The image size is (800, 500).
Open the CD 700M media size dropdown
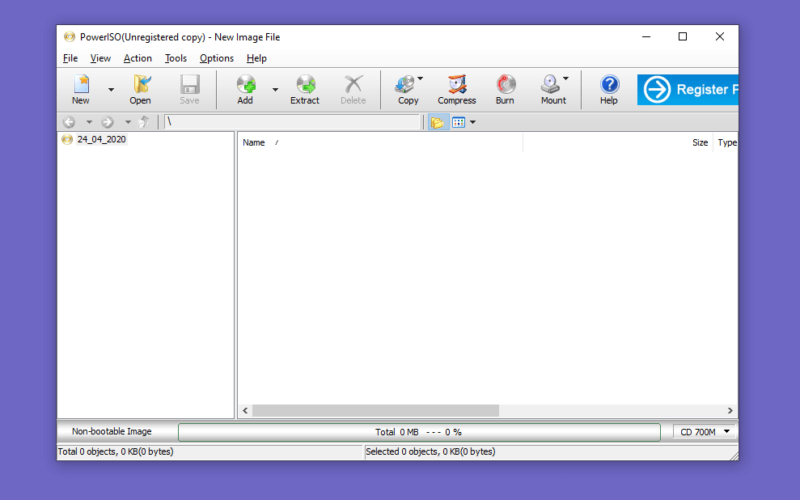[x=704, y=432]
